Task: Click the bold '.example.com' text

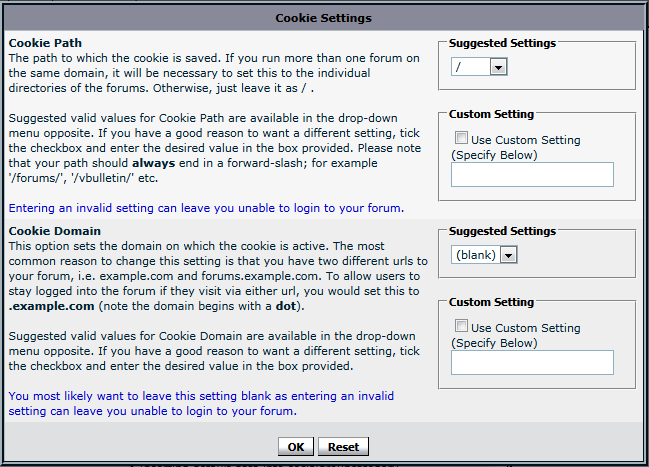Action: (51, 306)
